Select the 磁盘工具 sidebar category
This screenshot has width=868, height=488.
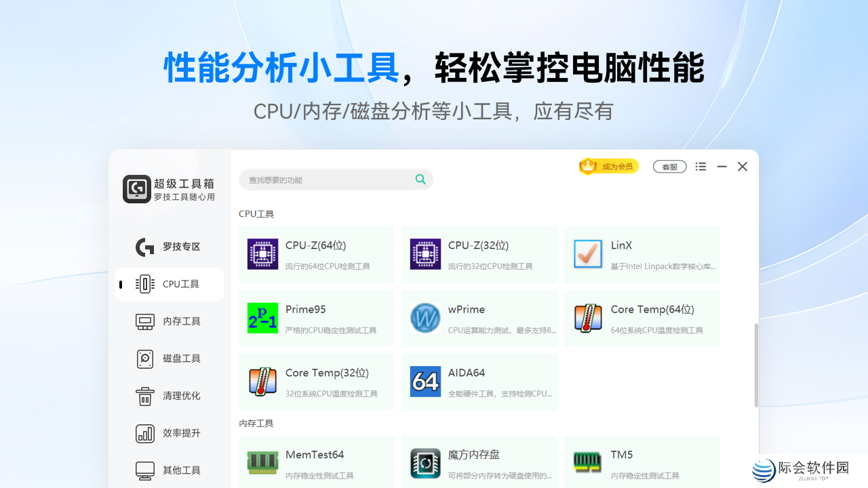click(x=169, y=359)
